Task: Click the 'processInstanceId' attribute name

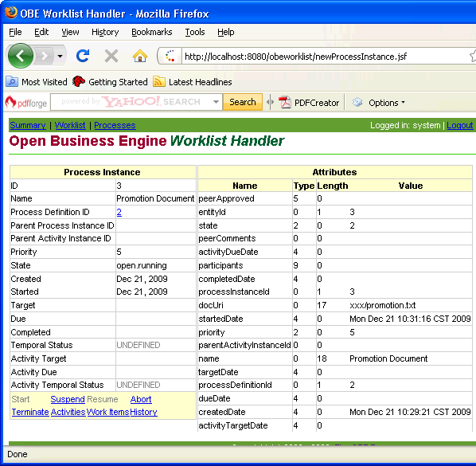Action: tap(234, 292)
